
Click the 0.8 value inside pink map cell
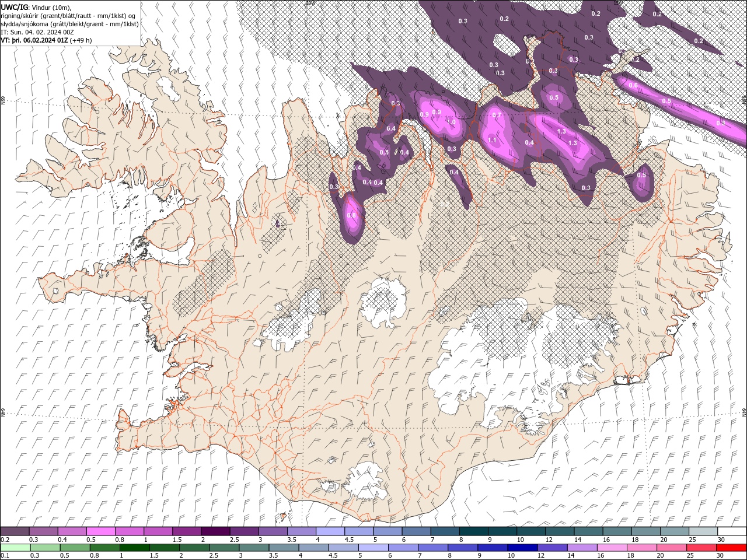pos(351,215)
